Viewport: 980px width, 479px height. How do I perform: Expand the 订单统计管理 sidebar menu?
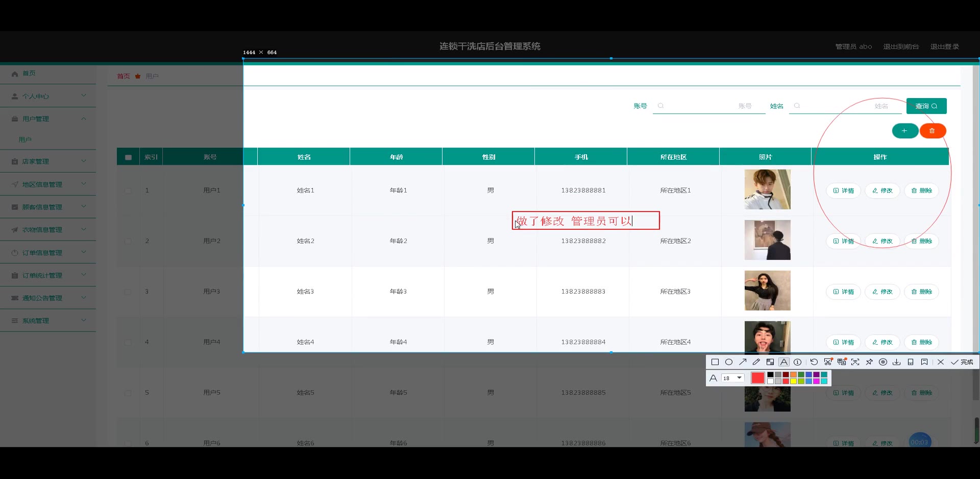(x=48, y=275)
